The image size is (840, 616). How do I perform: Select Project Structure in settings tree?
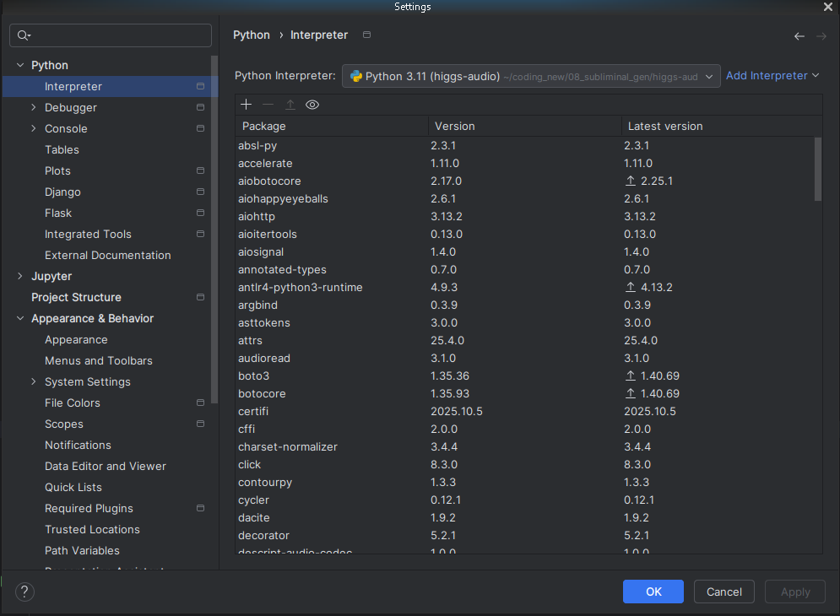tap(76, 298)
